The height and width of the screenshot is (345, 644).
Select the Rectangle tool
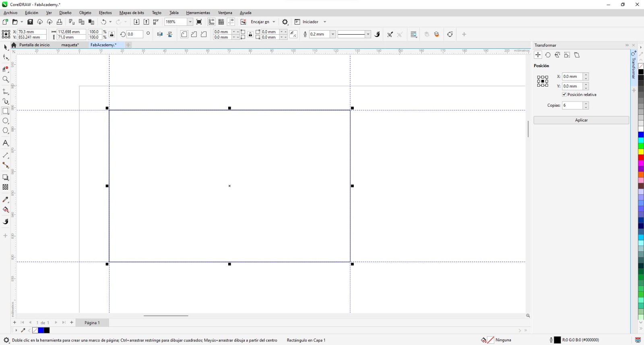tap(5, 111)
